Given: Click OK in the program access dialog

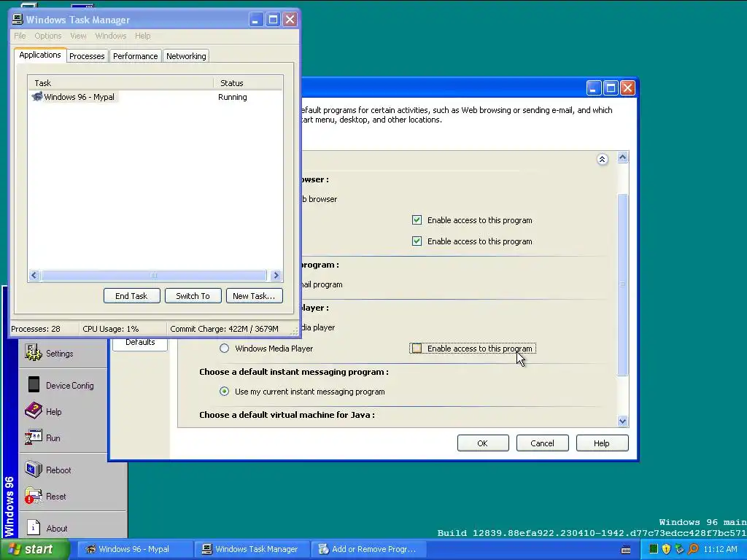Looking at the screenshot, I should coord(483,443).
